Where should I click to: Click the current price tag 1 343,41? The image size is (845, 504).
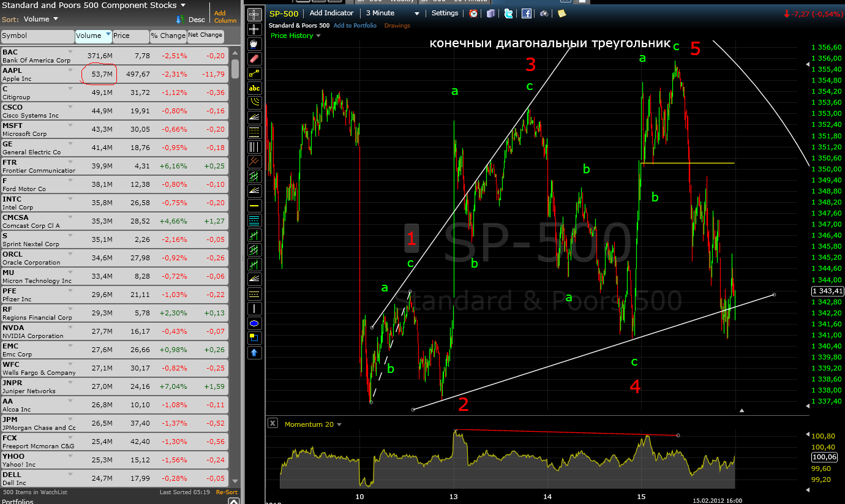828,291
